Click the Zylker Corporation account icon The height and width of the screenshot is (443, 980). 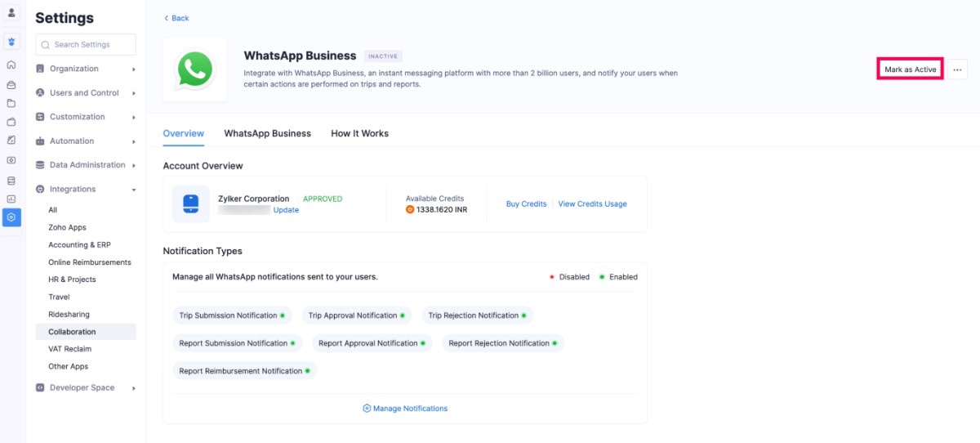click(190, 204)
